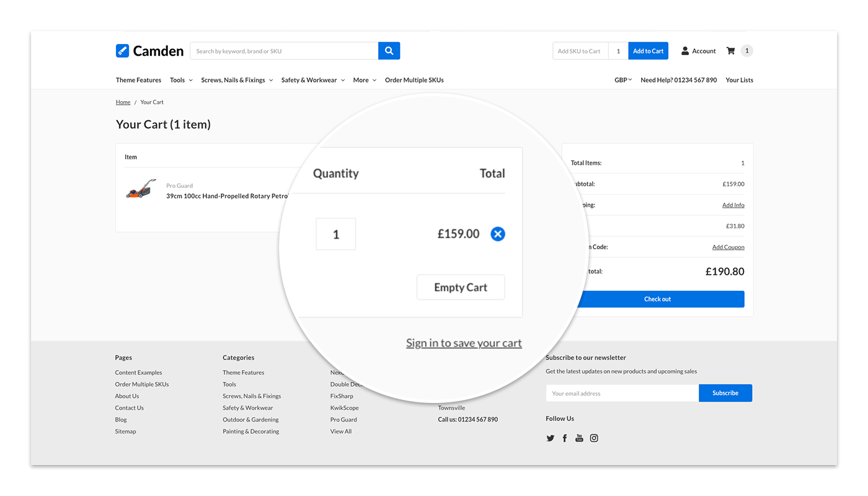This screenshot has width=868, height=496.
Task: Focus the Add SKU to Cart field
Action: click(580, 51)
